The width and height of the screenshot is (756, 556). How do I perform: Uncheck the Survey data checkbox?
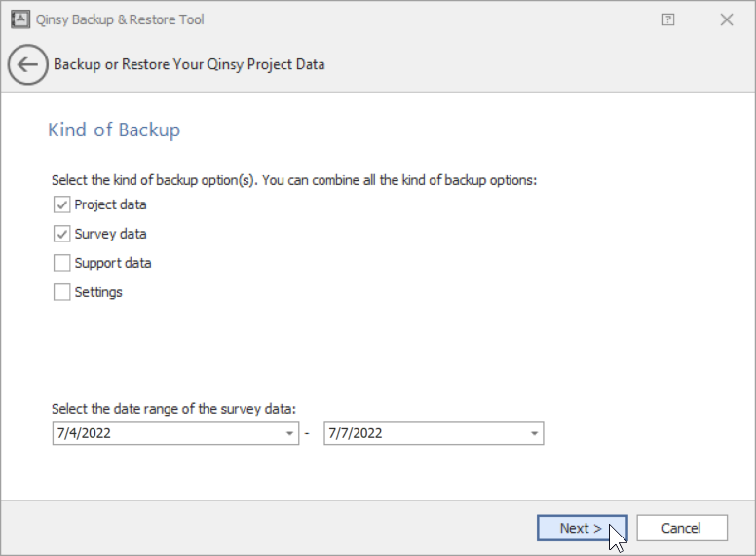pos(62,234)
